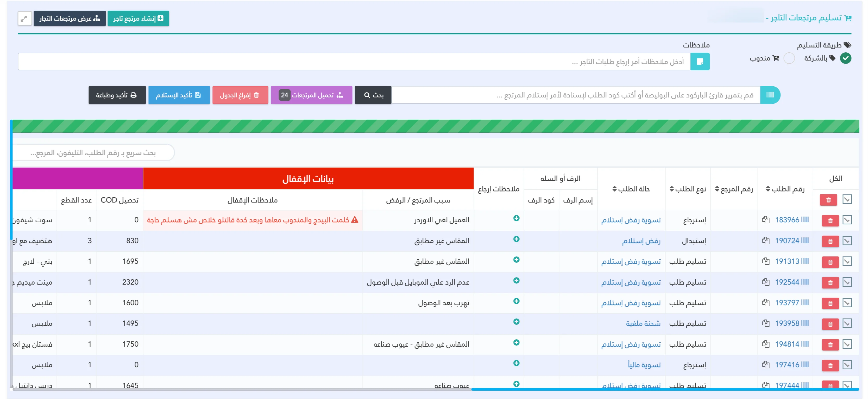Add return note for order 190724

tap(516, 239)
